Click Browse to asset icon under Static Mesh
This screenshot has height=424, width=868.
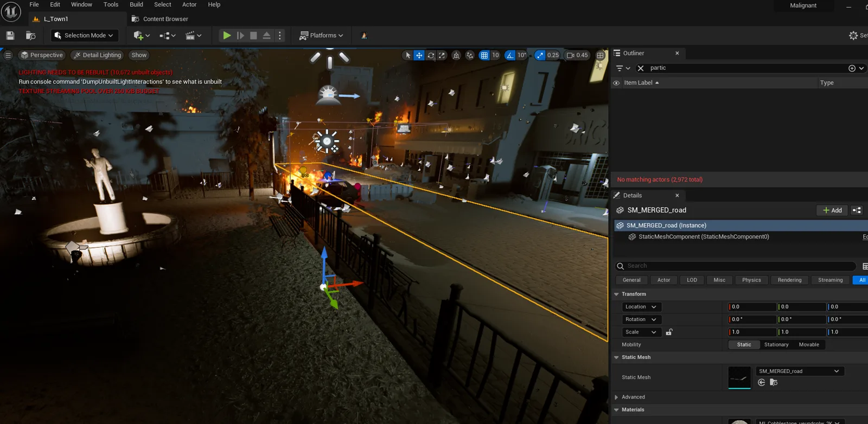pos(774,382)
